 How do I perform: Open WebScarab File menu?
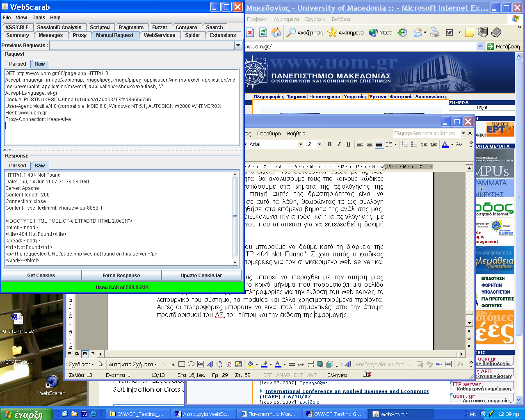7,18
